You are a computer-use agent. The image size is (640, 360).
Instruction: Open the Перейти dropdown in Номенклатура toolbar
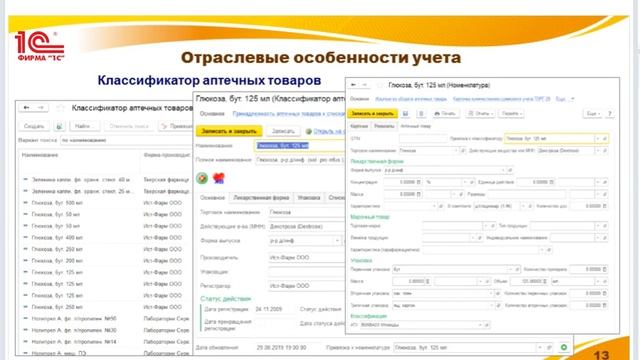coord(511,113)
